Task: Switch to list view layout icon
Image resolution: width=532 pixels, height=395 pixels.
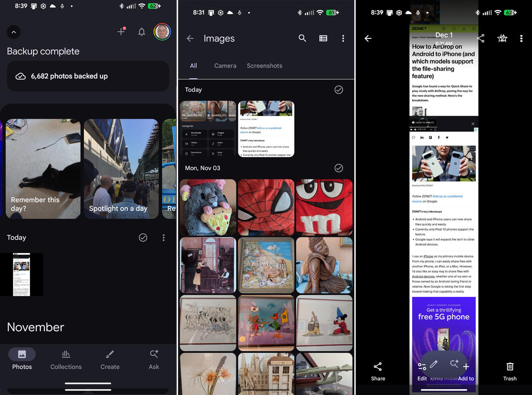Action: [x=323, y=38]
